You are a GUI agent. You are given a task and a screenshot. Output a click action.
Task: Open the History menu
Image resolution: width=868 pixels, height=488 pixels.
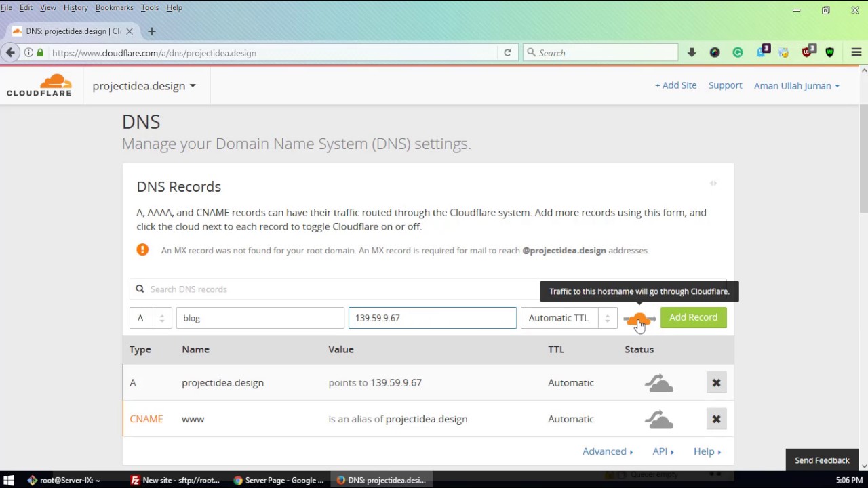coord(75,7)
